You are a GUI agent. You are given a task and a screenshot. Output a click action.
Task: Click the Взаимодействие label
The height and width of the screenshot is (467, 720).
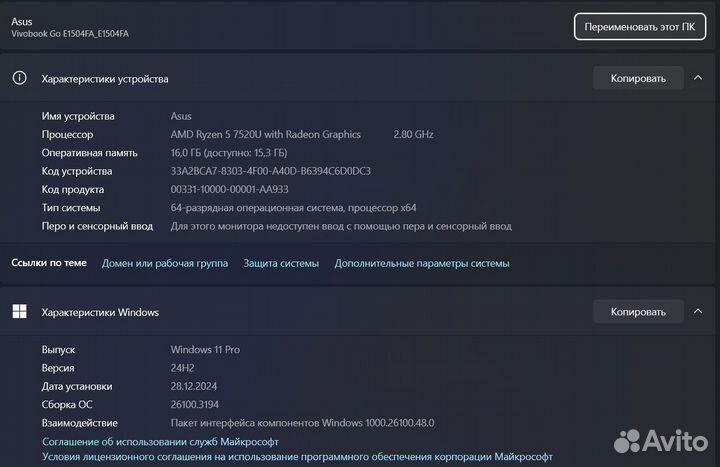click(79, 423)
